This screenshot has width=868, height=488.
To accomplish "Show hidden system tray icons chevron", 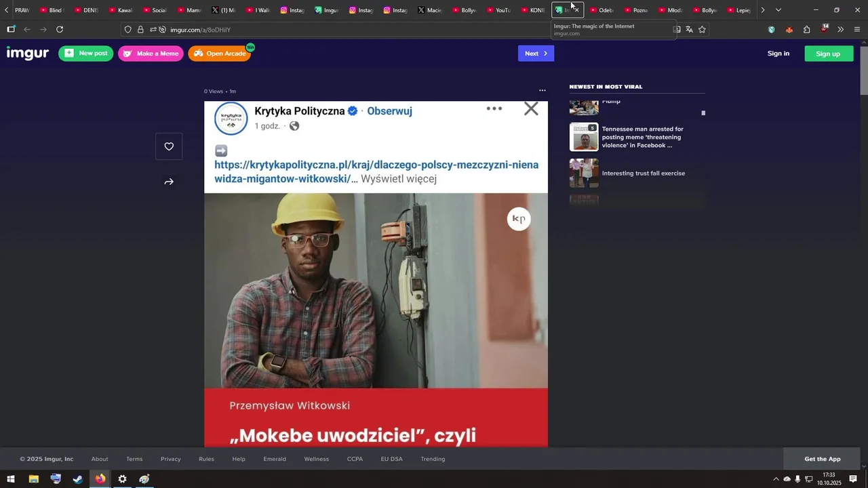I will coord(776,479).
